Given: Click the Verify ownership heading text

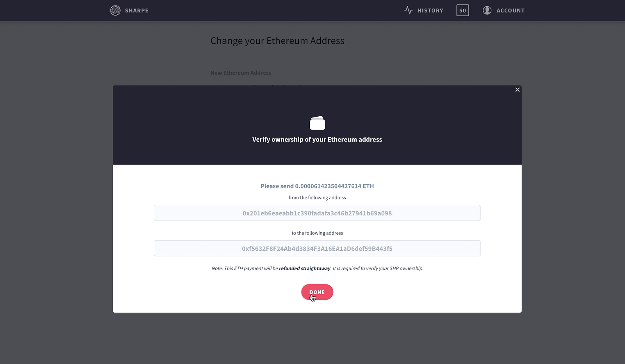Looking at the screenshot, I should click(x=317, y=140).
